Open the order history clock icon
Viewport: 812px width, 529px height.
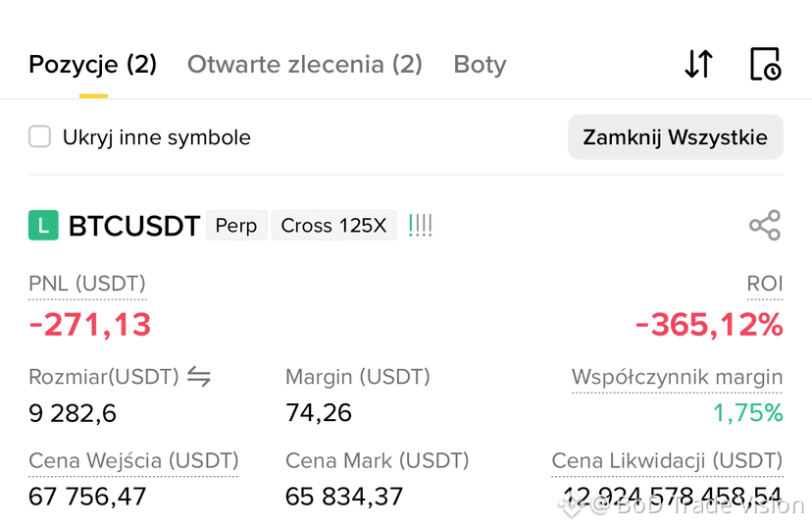click(765, 64)
